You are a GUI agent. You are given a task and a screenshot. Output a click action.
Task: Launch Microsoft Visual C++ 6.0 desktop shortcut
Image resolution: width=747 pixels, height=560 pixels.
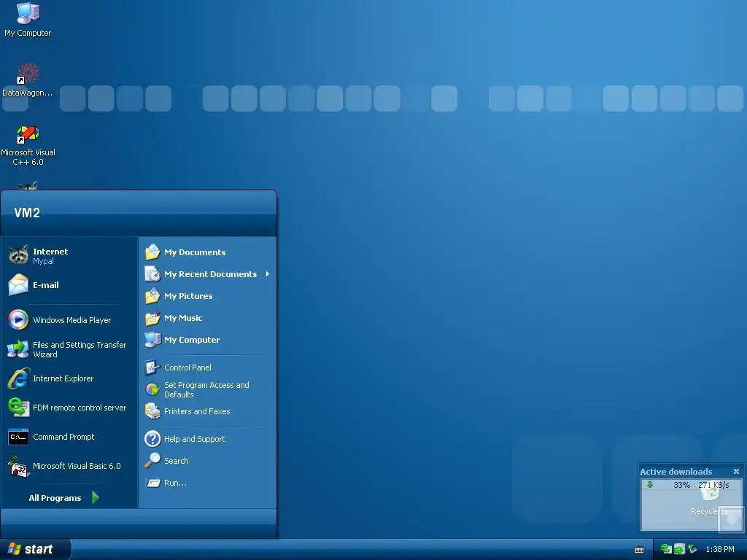pyautogui.click(x=28, y=145)
